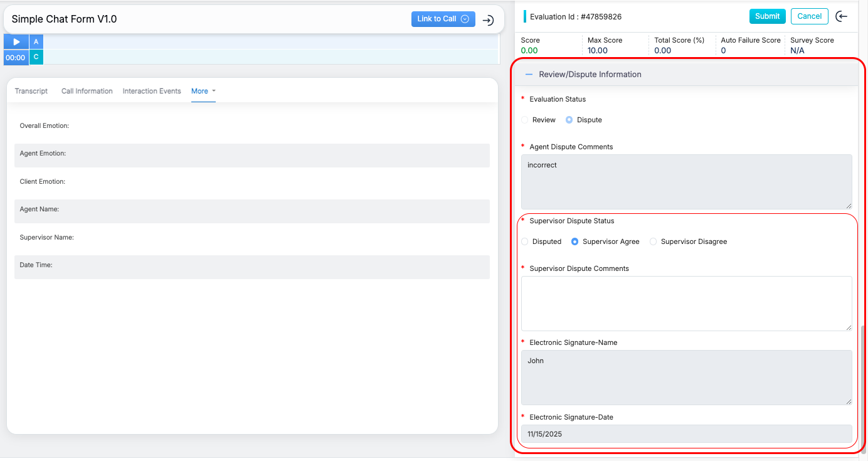Screen dimensions: 868x461
Task: Click the expand arrow icon beside Link to Call
Action: click(488, 20)
